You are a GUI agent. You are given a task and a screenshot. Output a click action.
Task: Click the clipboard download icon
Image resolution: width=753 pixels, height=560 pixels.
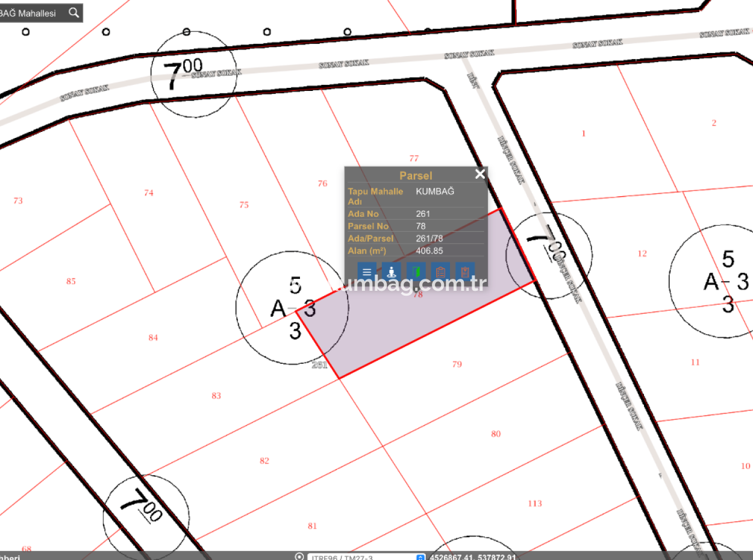[x=465, y=272]
